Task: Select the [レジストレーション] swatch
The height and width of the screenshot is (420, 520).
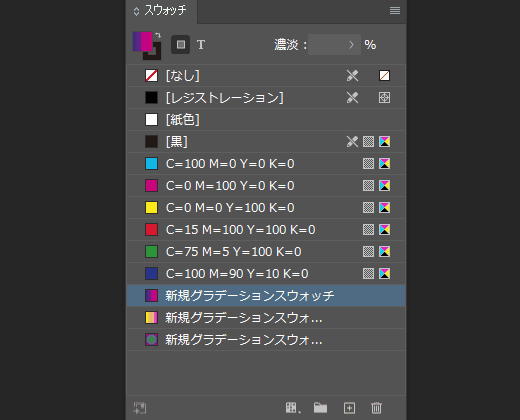Action: click(266, 98)
